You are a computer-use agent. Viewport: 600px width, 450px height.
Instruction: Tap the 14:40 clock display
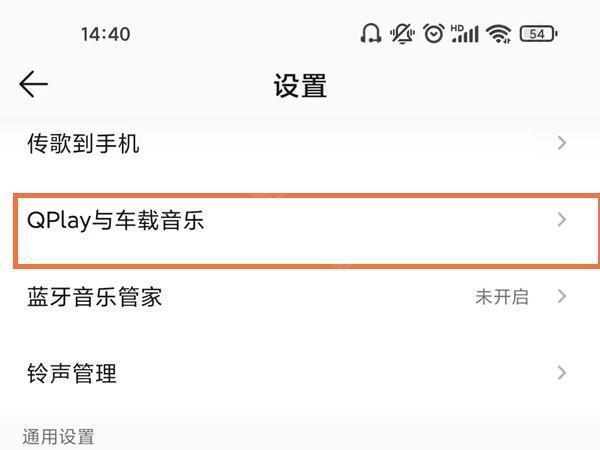[105, 34]
